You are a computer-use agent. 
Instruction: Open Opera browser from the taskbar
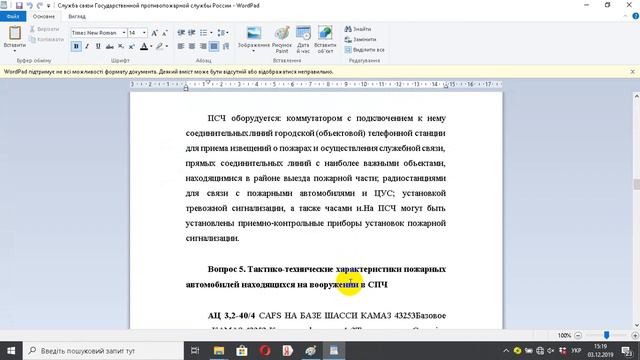(x=265, y=351)
